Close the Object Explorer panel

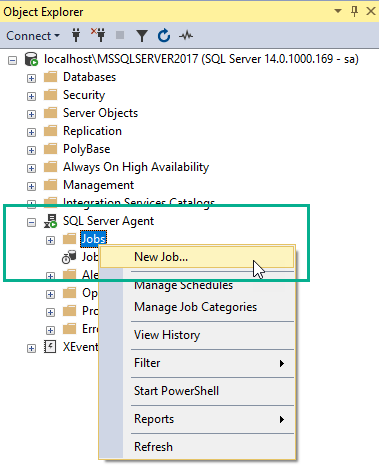tap(371, 11)
